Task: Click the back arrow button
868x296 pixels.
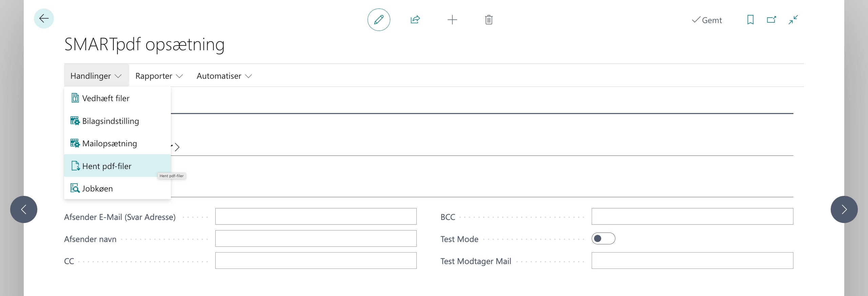Action: [44, 19]
